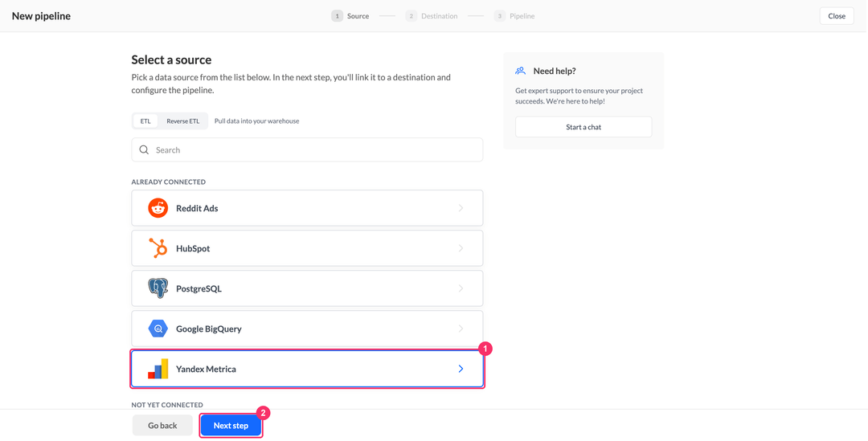Click the Google BigQuery hexagon icon
This screenshot has height=441, width=868.
coord(158,329)
